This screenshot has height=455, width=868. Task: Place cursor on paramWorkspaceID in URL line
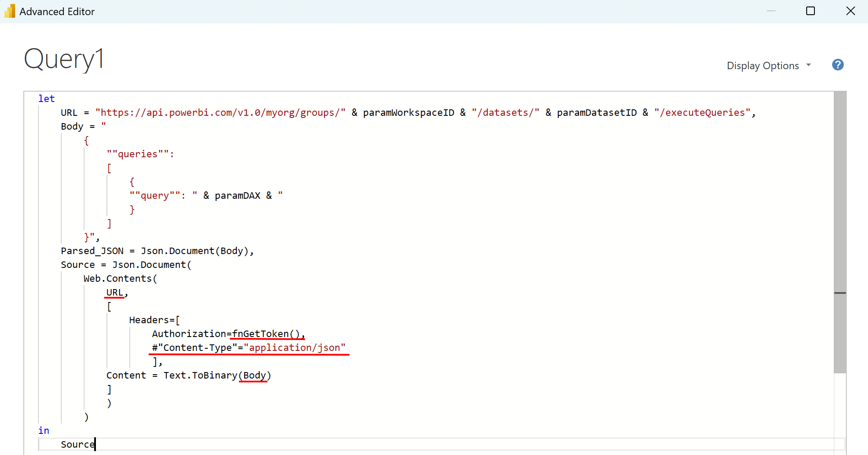pyautogui.click(x=408, y=113)
